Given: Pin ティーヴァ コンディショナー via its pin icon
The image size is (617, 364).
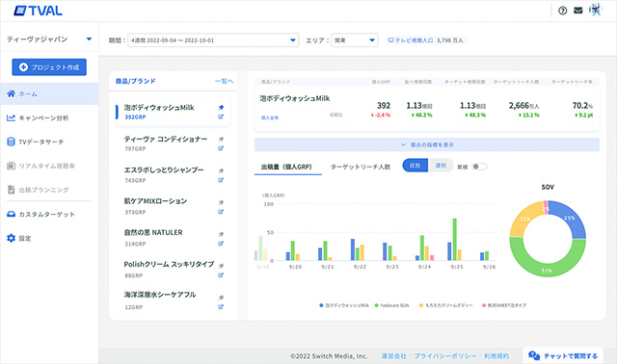Looking at the screenshot, I should coord(221,139).
